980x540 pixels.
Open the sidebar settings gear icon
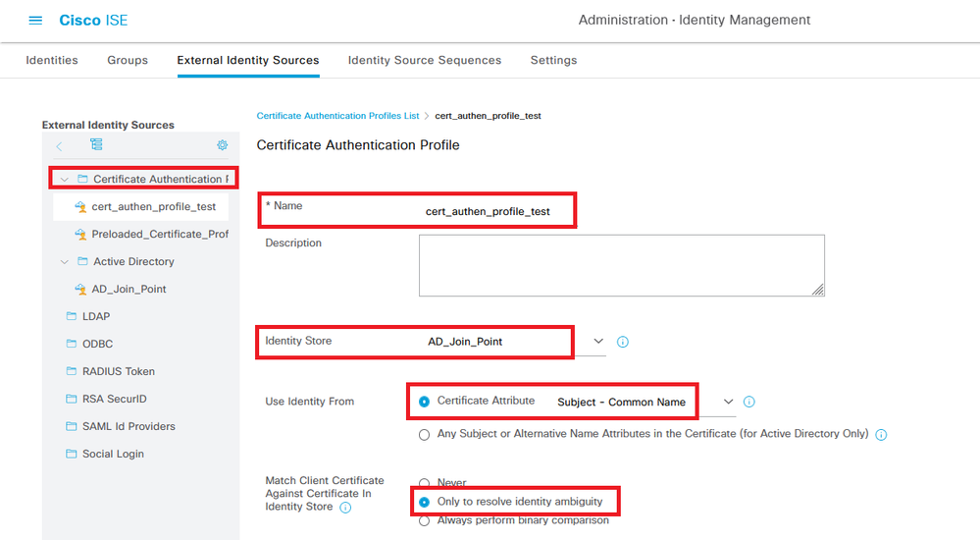(x=222, y=145)
